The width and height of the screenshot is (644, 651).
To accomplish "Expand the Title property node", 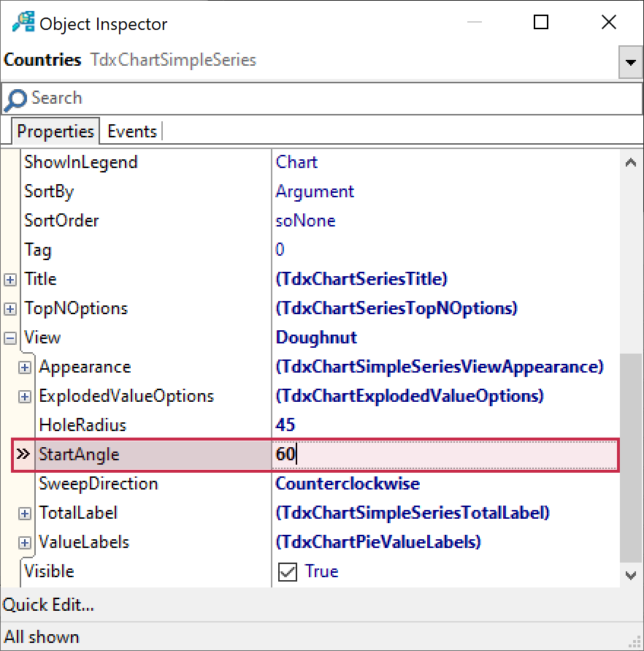I will point(10,279).
